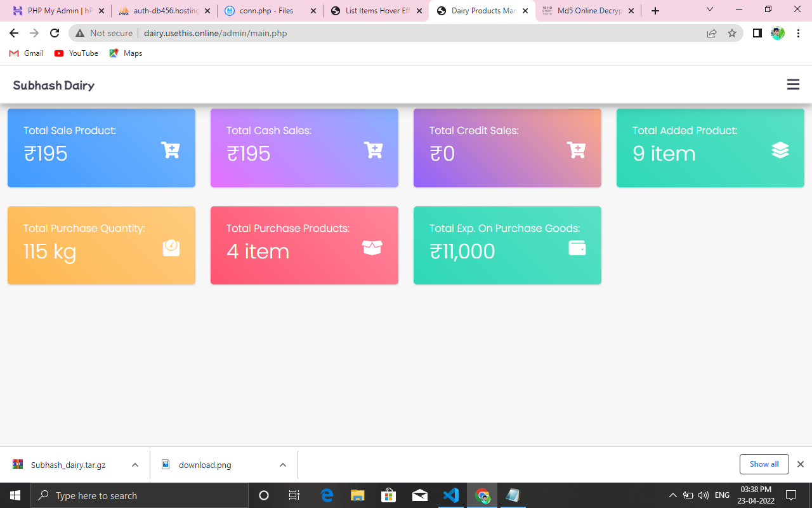Click the weighing scale icon on Purchase Quantity card
The image size is (812, 508).
[171, 248]
